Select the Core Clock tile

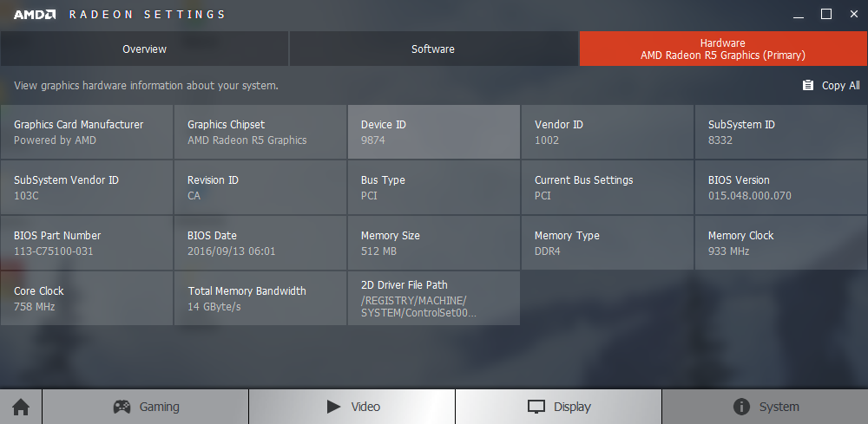point(87,298)
